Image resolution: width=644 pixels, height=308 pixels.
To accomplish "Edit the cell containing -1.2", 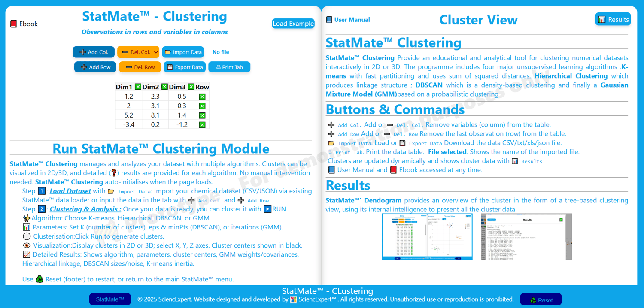I will pos(182,125).
